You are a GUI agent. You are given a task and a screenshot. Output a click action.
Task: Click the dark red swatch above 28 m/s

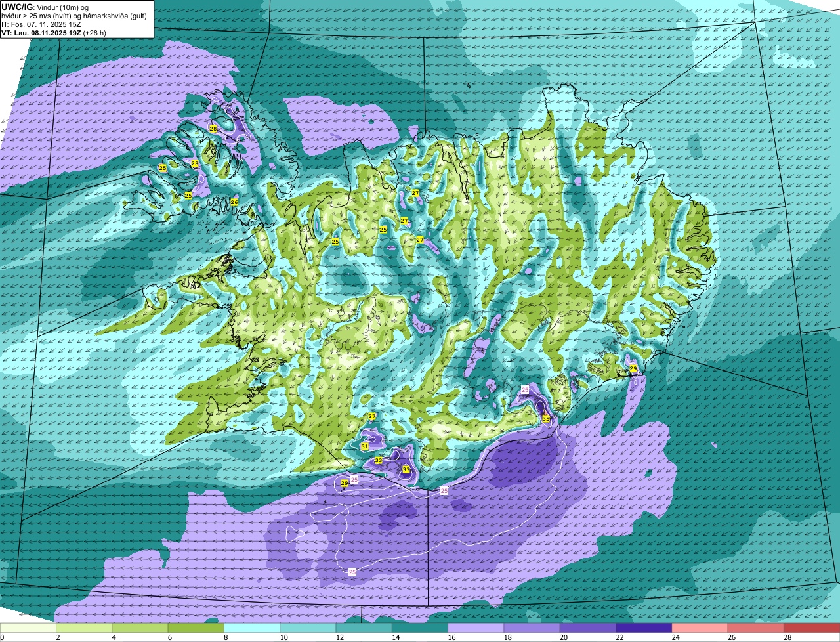coord(812,628)
